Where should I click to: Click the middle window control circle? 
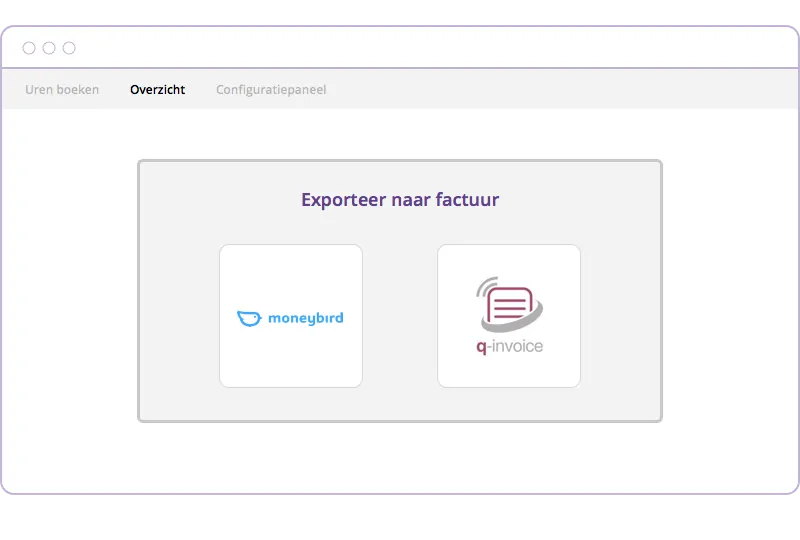coord(49,48)
